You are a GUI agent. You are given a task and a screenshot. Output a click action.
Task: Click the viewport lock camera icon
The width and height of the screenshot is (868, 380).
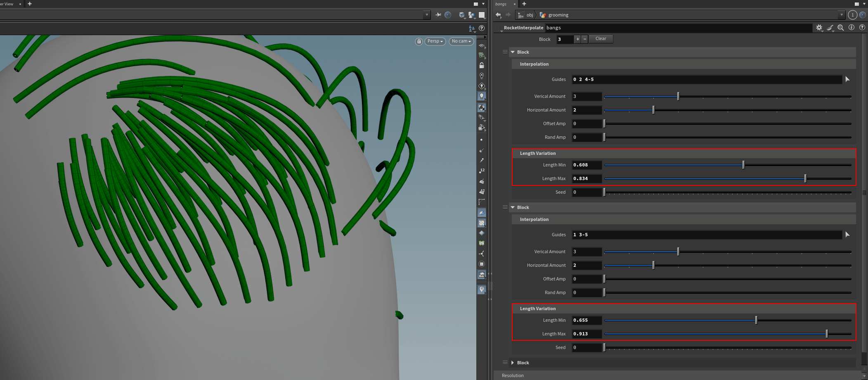tap(419, 41)
